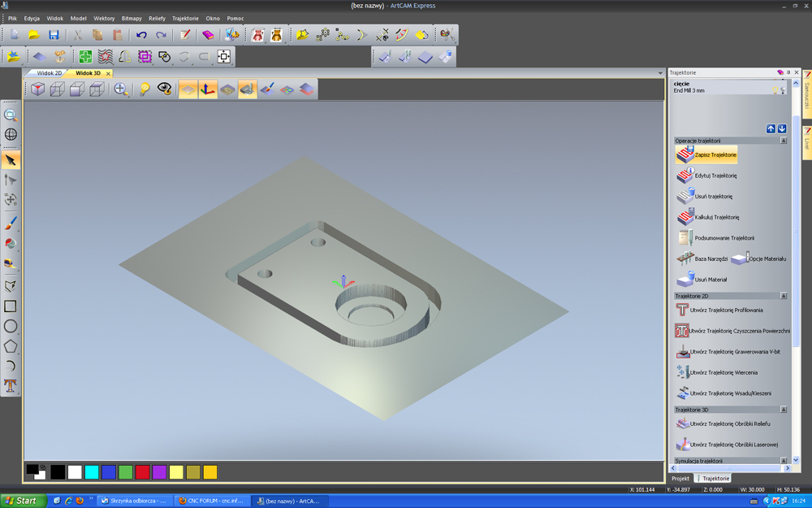The image size is (812, 508).
Task: Open the Notes pencil icon
Action: click(185, 35)
